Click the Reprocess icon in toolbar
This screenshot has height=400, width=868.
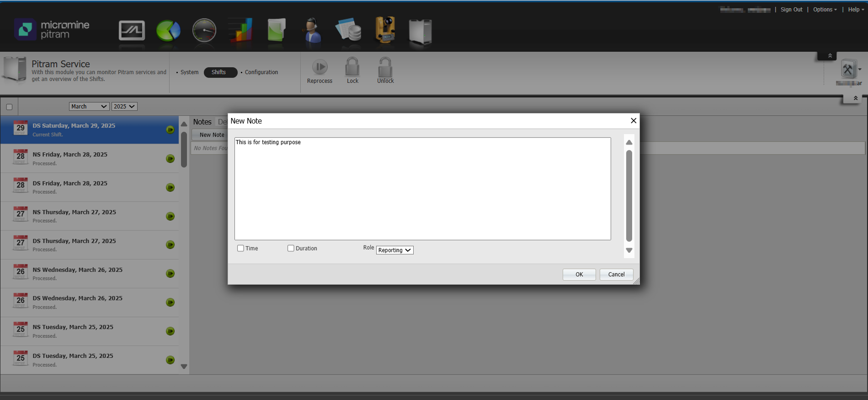[x=320, y=68]
